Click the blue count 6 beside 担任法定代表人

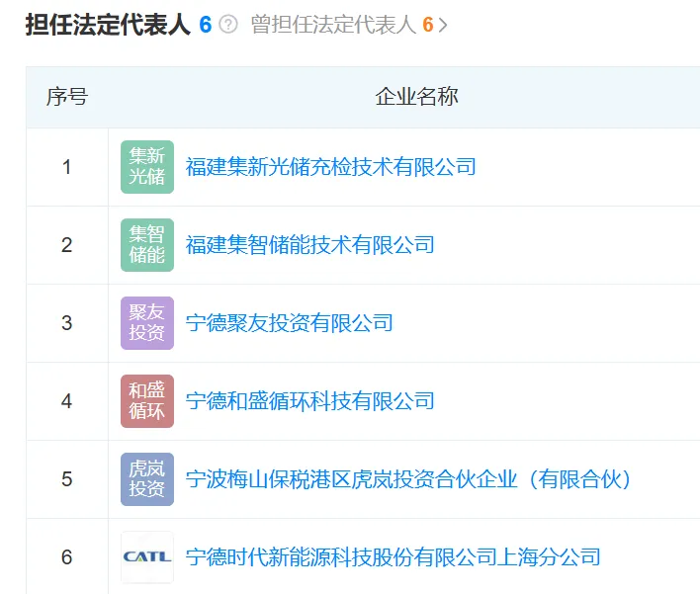click(x=205, y=25)
